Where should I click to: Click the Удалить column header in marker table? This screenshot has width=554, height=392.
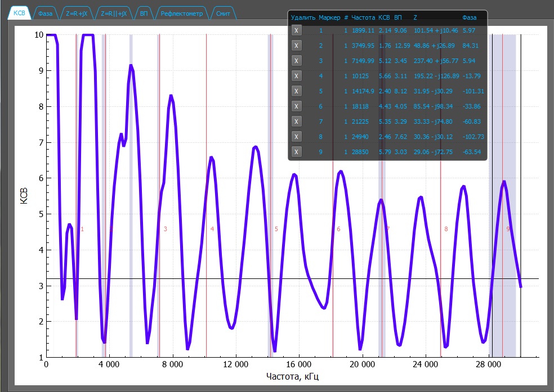click(302, 18)
